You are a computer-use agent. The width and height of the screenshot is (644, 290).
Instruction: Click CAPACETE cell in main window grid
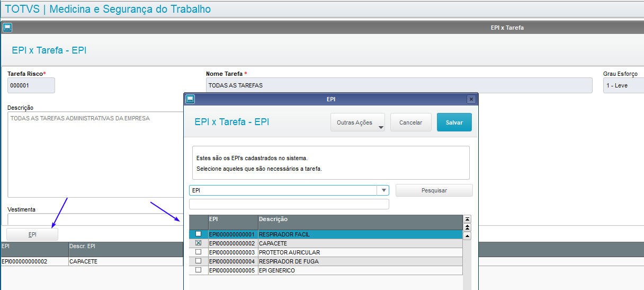[126, 262]
